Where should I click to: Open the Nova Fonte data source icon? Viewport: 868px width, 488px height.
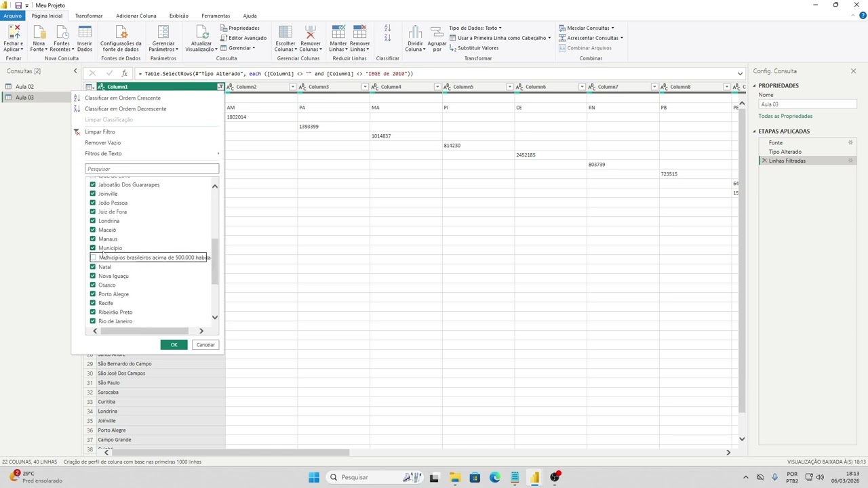click(39, 32)
